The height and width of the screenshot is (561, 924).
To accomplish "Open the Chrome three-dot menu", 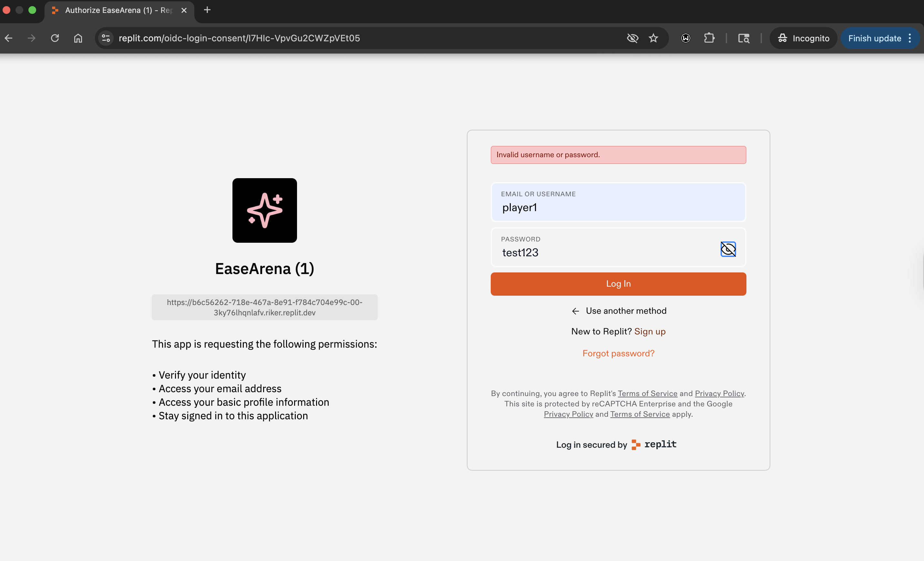I will point(910,38).
